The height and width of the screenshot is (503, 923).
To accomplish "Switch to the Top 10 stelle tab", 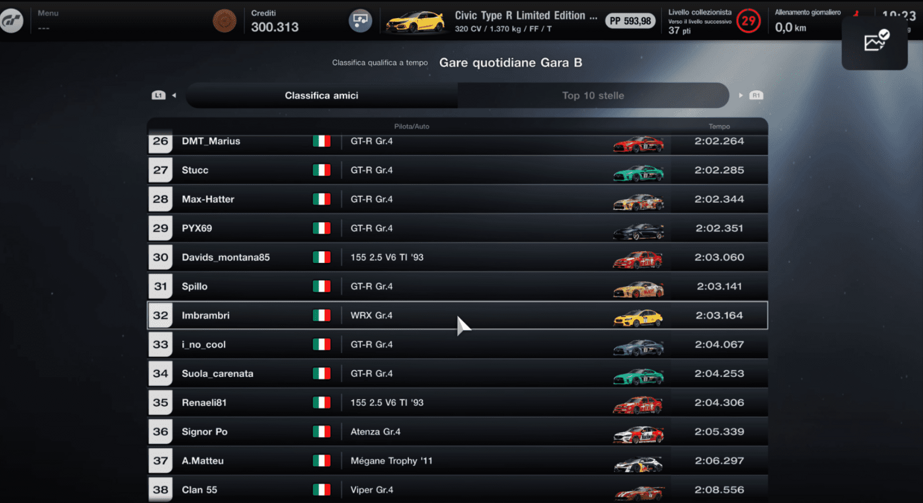I will coord(592,96).
